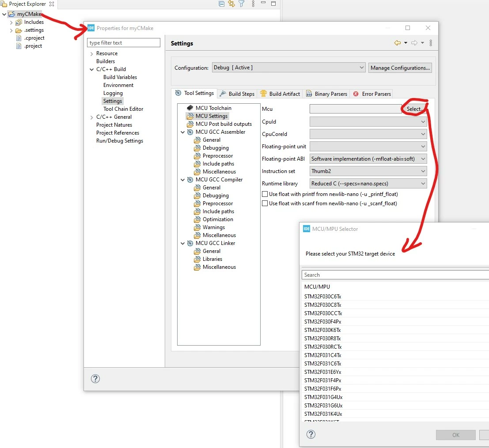
Task: Click the forward arrow in Settings header
Action: (x=414, y=43)
